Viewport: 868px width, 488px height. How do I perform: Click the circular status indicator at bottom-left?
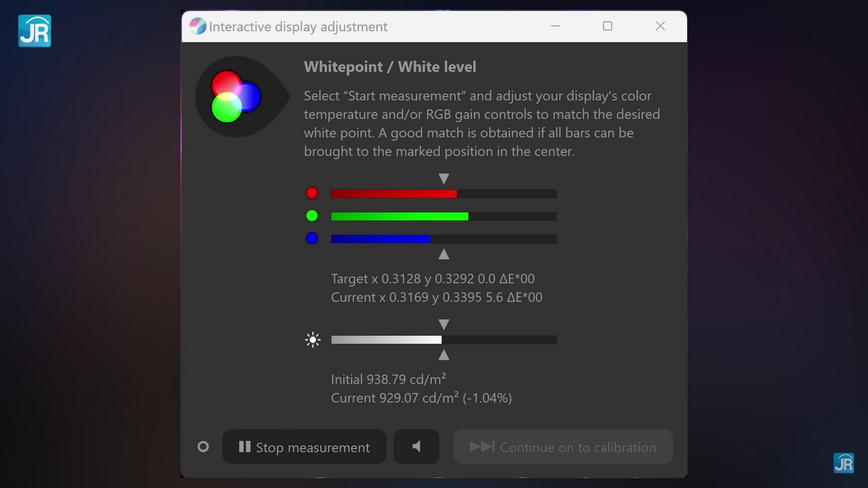coord(203,447)
